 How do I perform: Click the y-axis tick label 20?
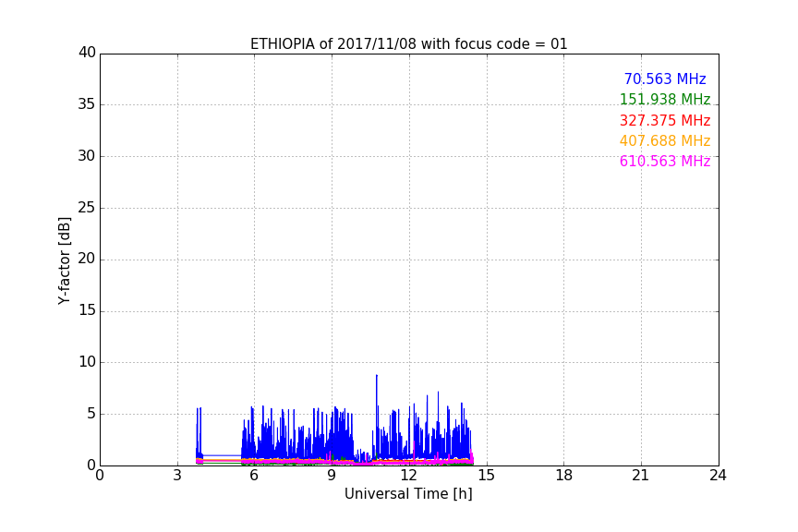(87, 259)
